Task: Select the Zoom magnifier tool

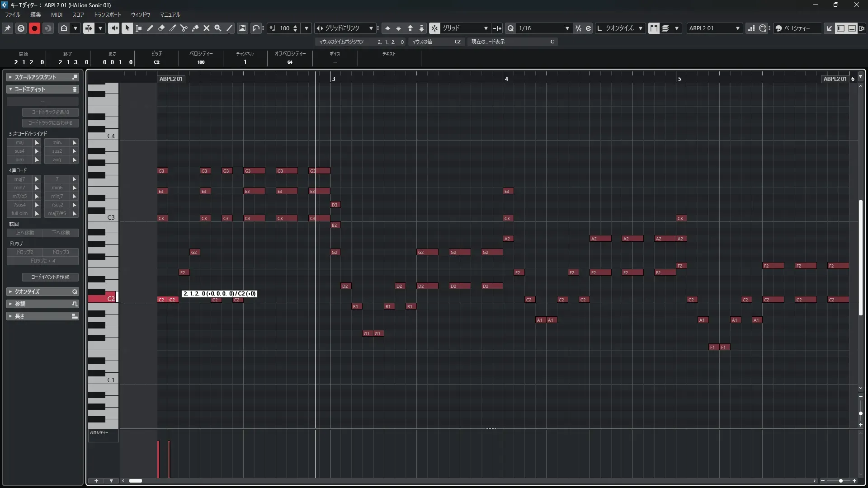Action: pyautogui.click(x=218, y=28)
